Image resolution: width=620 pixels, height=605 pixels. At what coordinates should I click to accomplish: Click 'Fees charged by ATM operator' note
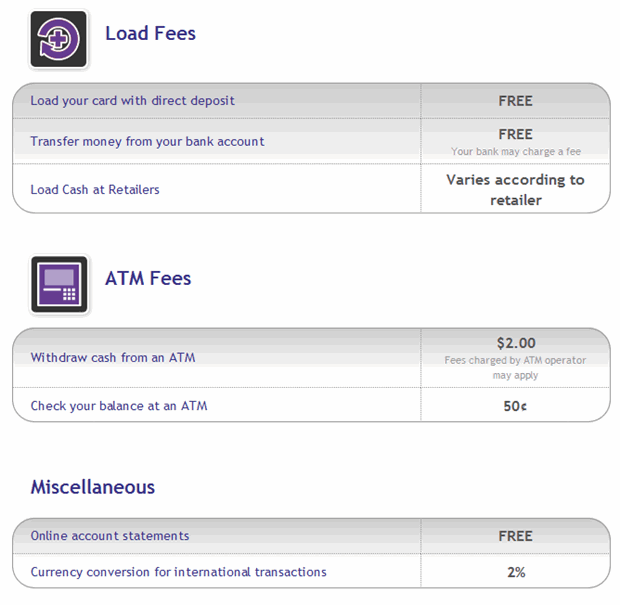tap(515, 367)
